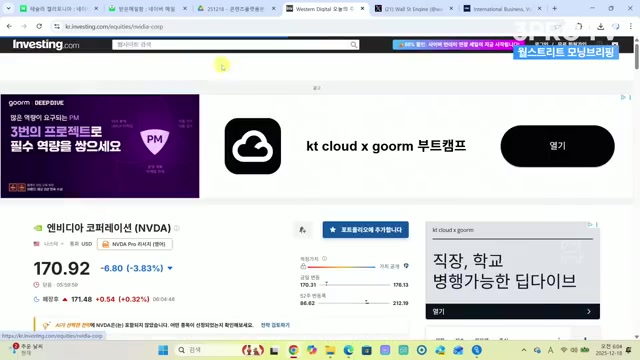Open Chrome from the taskbar
The height and width of the screenshot is (360, 640).
[x=293, y=350]
